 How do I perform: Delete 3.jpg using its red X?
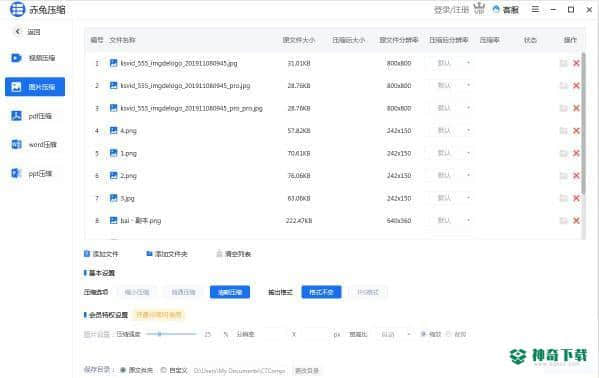576,198
